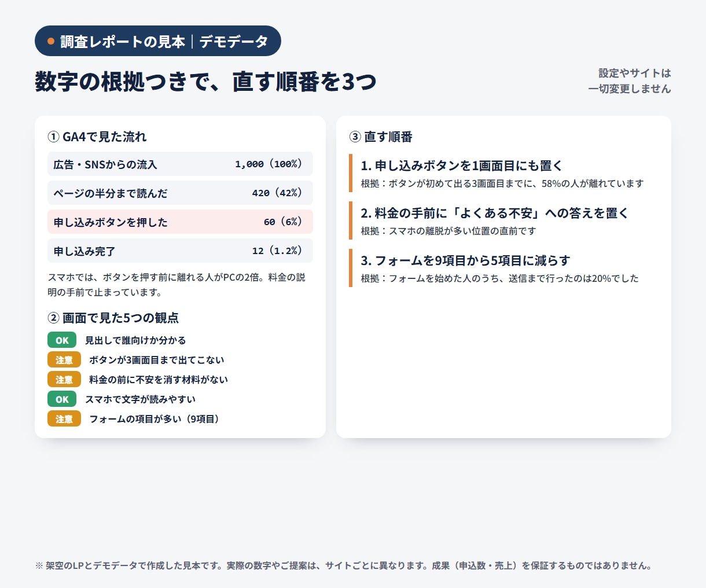The image size is (706, 588).
Task: Click the 調査レポートの見本｜デモデータ header badge
Action: 158,41
